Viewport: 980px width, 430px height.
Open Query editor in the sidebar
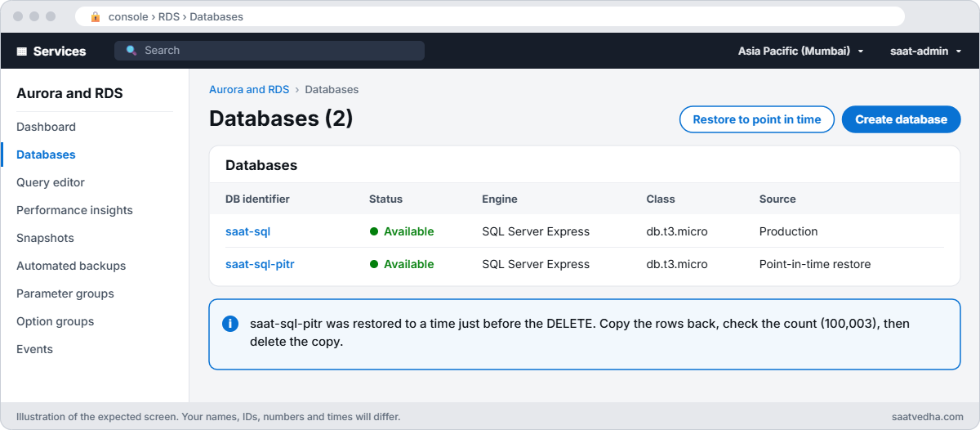pyautogui.click(x=51, y=182)
